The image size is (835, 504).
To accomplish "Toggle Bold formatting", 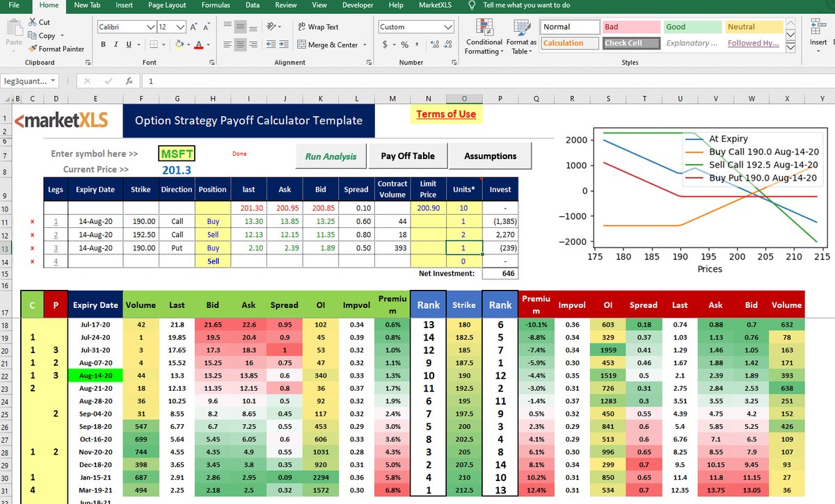I will pyautogui.click(x=102, y=44).
